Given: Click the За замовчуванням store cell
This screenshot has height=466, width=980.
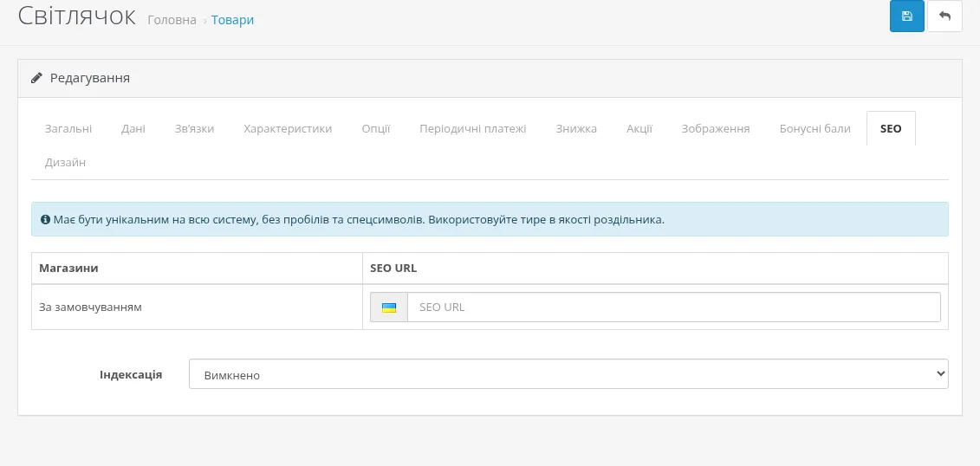Looking at the screenshot, I should tap(197, 307).
